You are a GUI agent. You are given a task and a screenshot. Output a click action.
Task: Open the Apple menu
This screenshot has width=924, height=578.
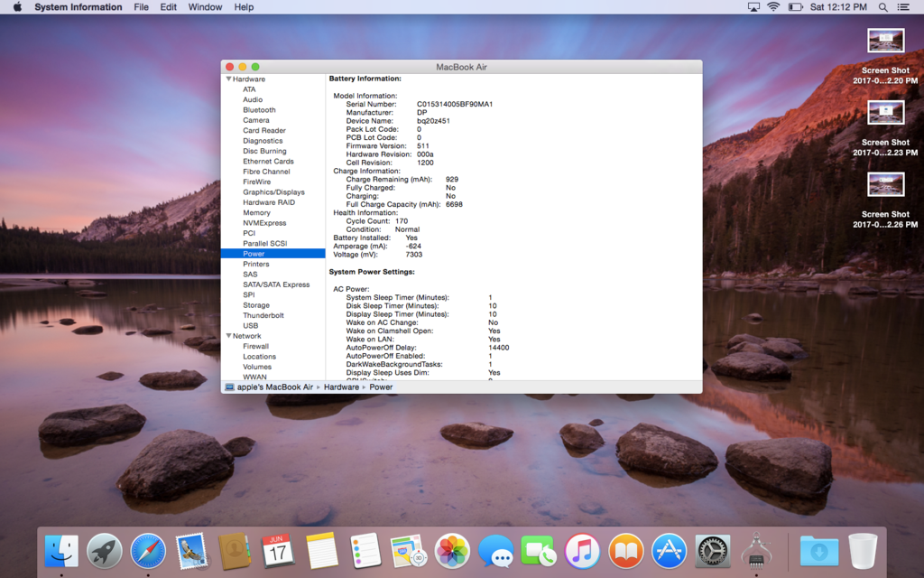[x=17, y=7]
